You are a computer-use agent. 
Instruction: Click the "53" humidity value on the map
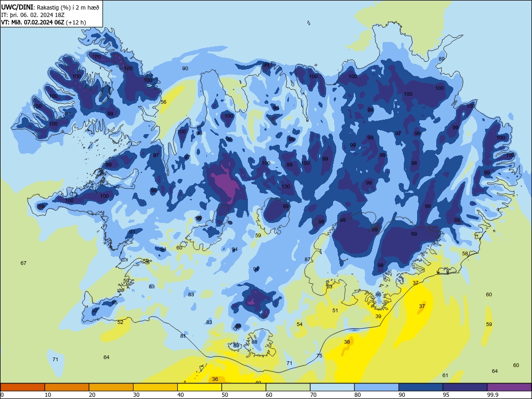coord(329,286)
